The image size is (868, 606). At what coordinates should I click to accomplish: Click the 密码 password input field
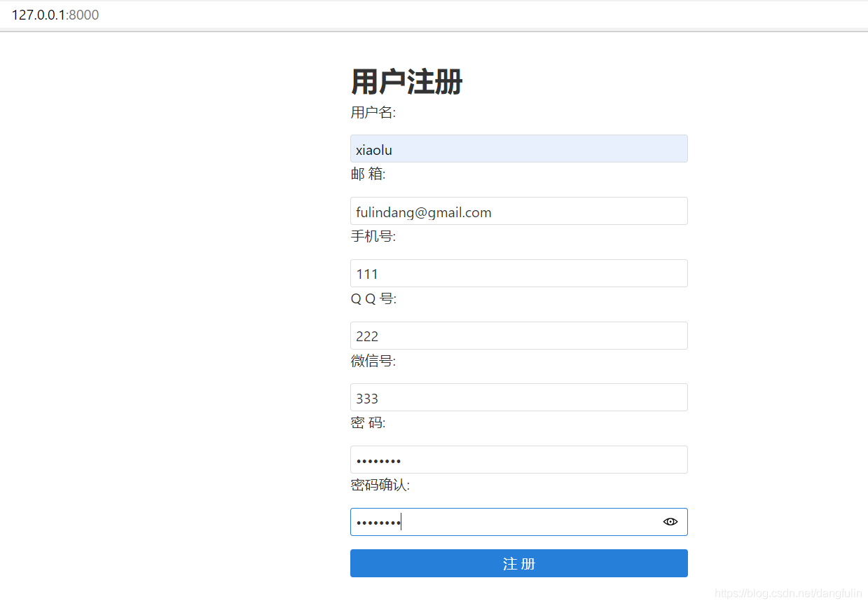(518, 460)
